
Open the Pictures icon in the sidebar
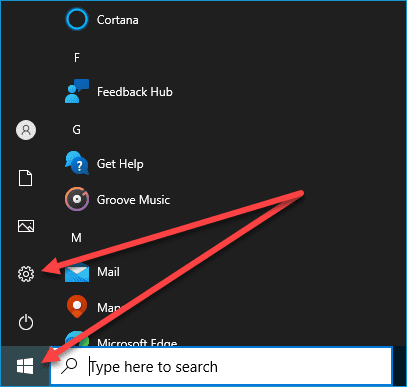click(26, 226)
